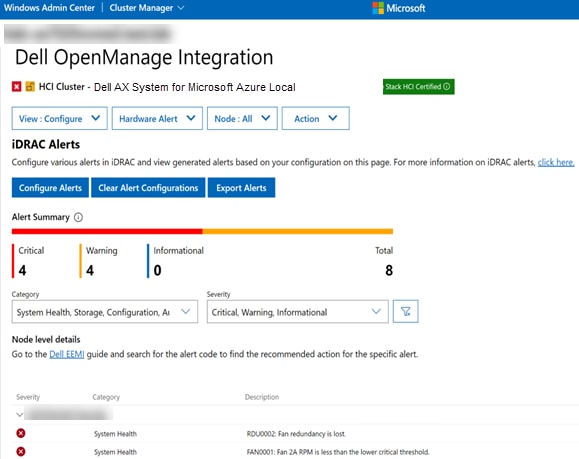
Task: Open the Cluster Manager dropdown
Action: [147, 8]
